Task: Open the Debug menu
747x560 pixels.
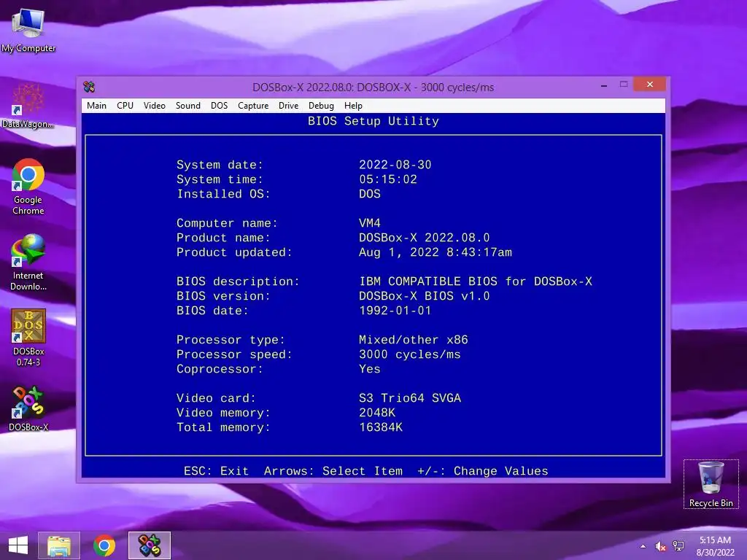Action: [321, 106]
